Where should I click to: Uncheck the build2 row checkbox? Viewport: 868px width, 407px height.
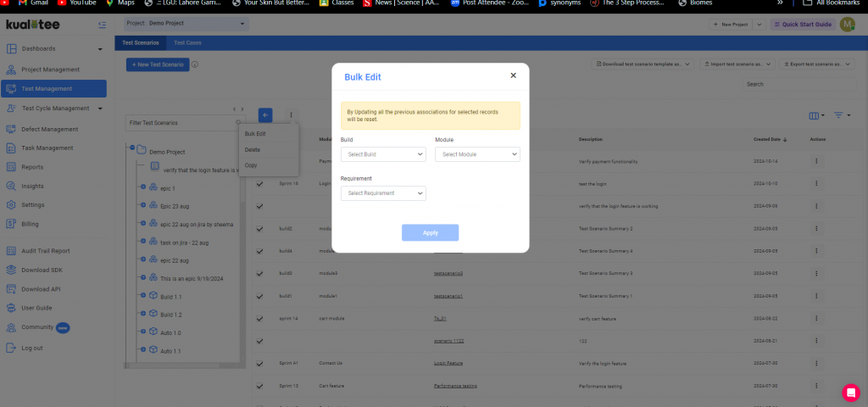(259, 229)
